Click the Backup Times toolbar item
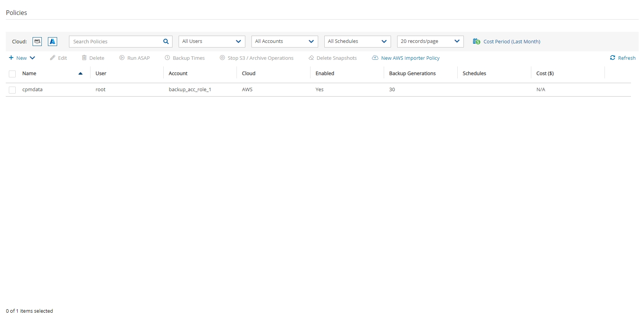Screen dimensions: 644x315 (x=185, y=58)
